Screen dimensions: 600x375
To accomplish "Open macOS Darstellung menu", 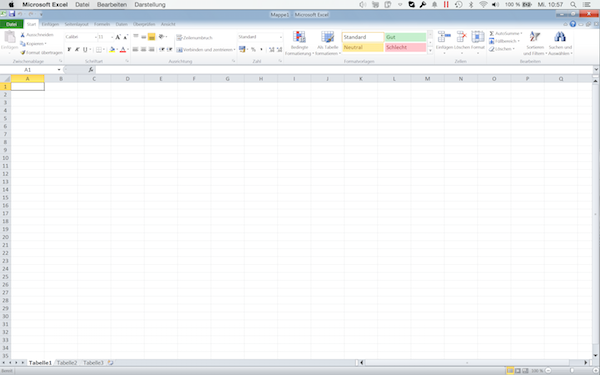I will tap(150, 5).
